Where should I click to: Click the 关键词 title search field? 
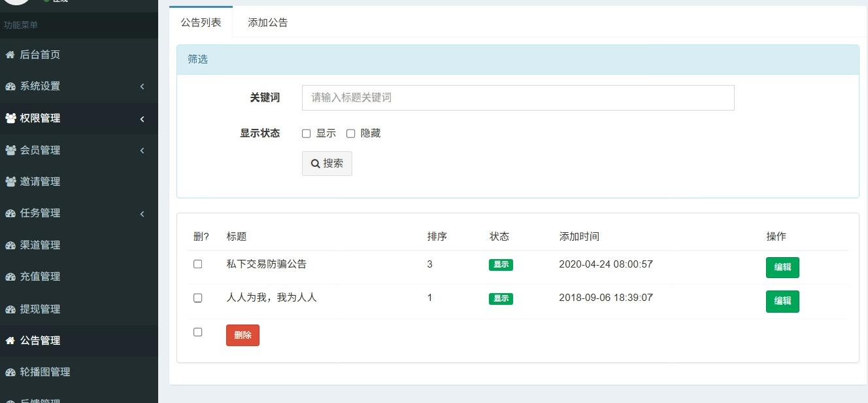[518, 97]
